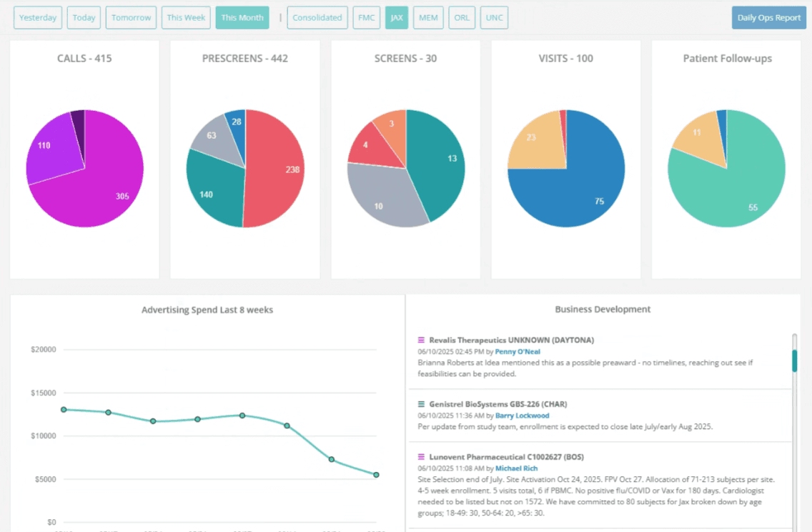The height and width of the screenshot is (532, 812).
Task: Select the Yesterday date filter
Action: click(38, 18)
